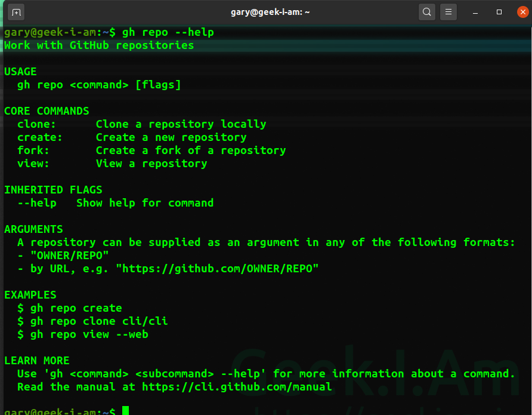The height and width of the screenshot is (415, 532).
Task: Click the 'gh repo --help' command text
Action: click(x=168, y=33)
